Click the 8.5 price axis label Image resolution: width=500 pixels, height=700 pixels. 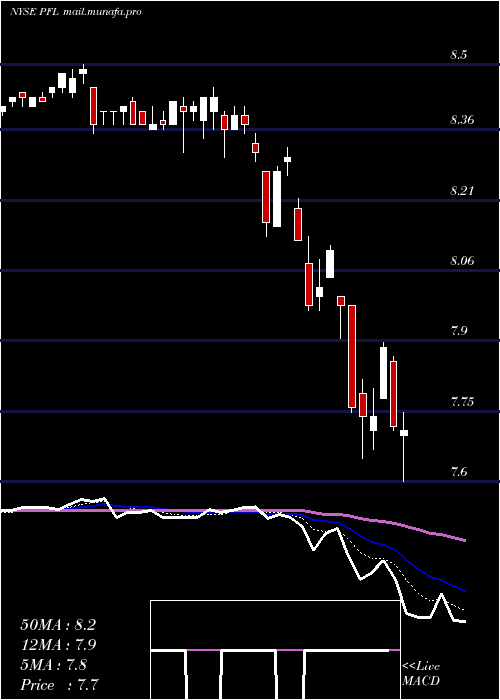pos(459,55)
